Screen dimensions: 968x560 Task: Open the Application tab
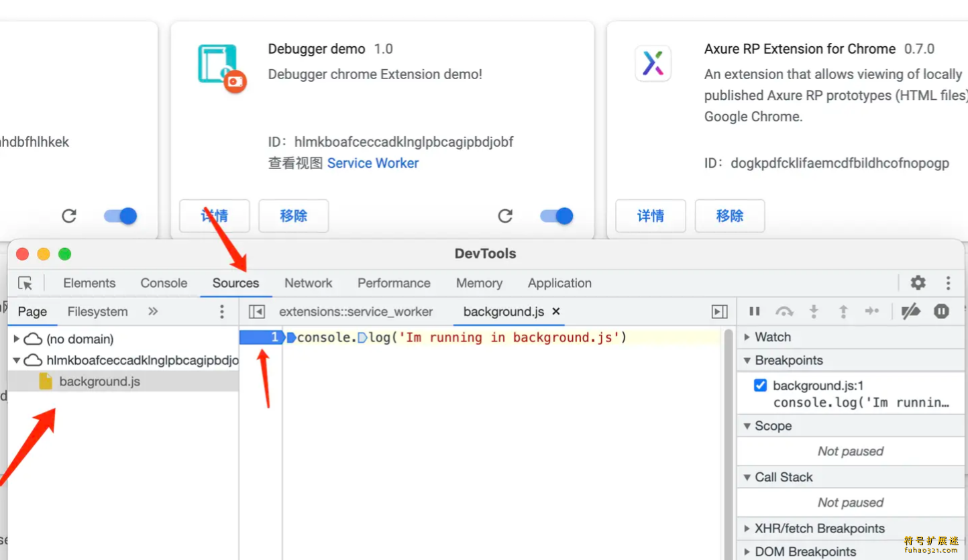[x=559, y=283]
